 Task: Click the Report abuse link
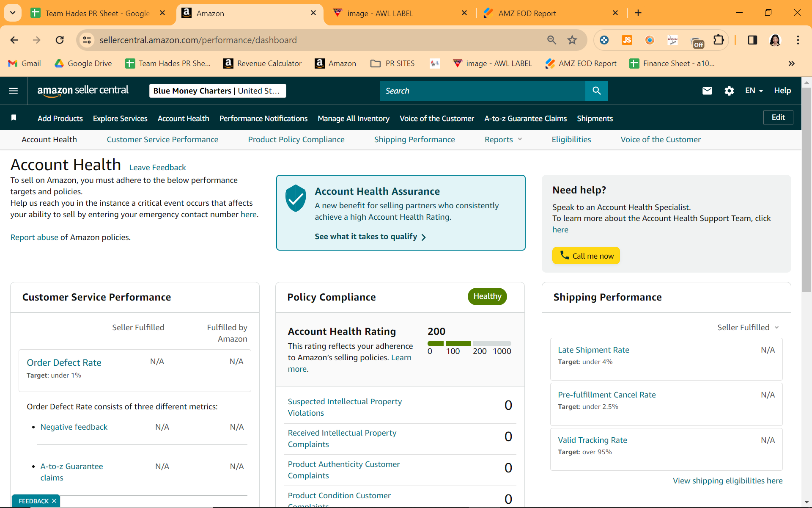point(34,237)
